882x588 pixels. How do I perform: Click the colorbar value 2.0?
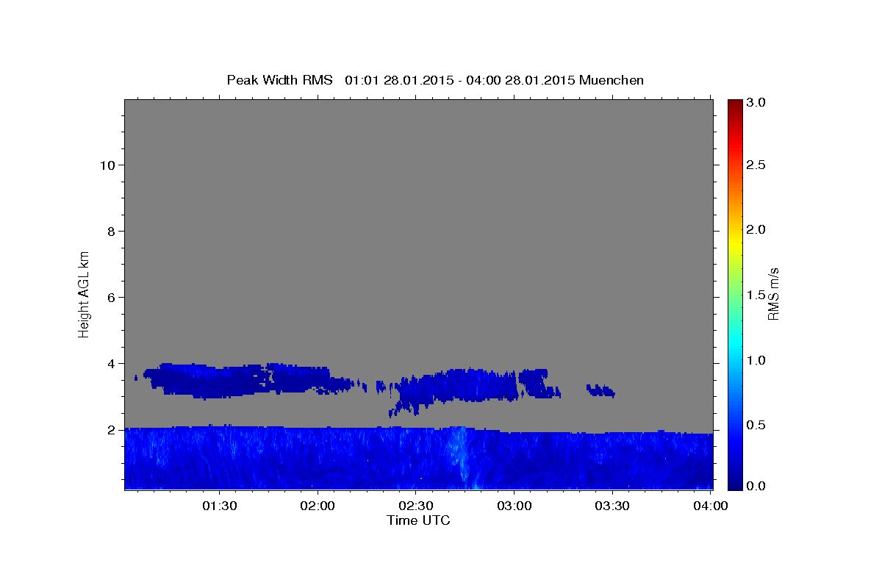pos(757,229)
